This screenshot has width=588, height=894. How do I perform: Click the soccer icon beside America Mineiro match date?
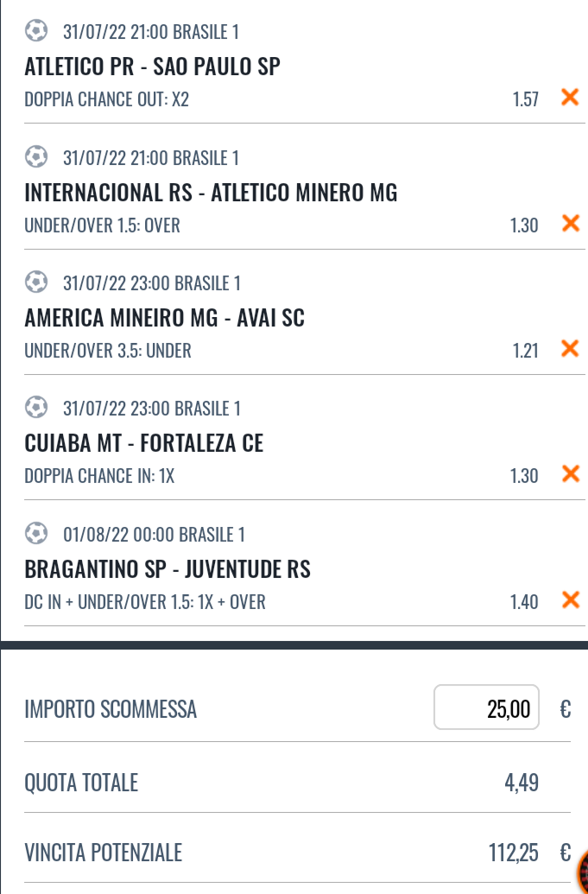pos(36,282)
